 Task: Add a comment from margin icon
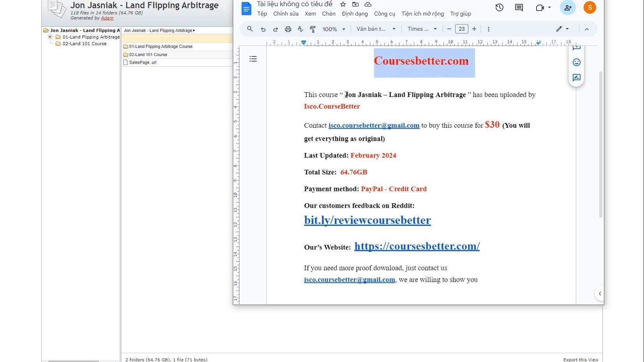click(x=577, y=48)
